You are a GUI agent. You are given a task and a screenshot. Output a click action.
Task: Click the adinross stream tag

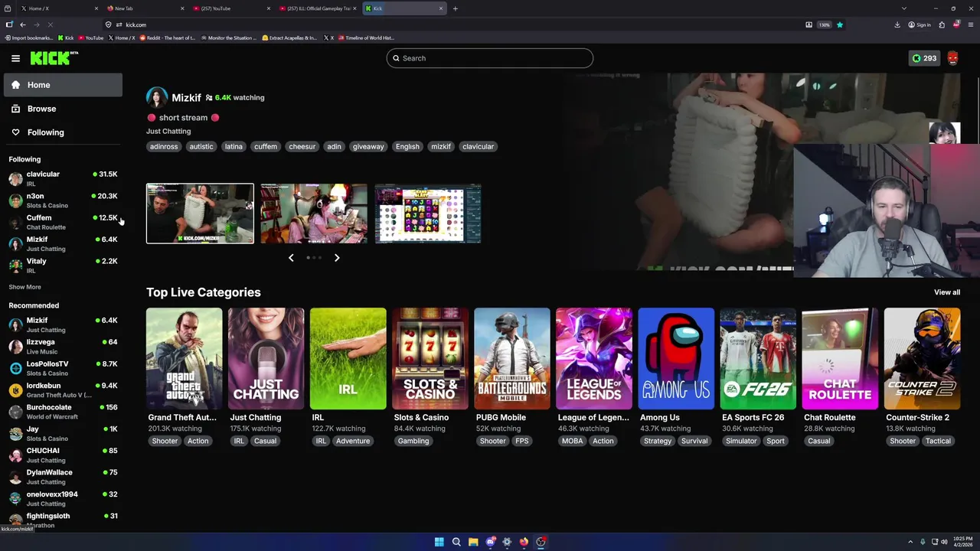[164, 146]
